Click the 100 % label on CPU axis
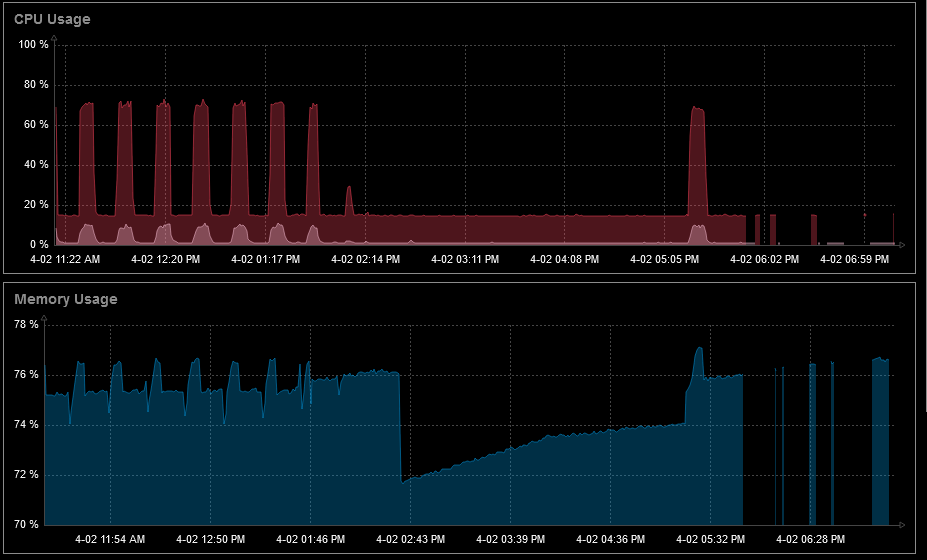Screen dimensions: 927x560 [x=34, y=44]
